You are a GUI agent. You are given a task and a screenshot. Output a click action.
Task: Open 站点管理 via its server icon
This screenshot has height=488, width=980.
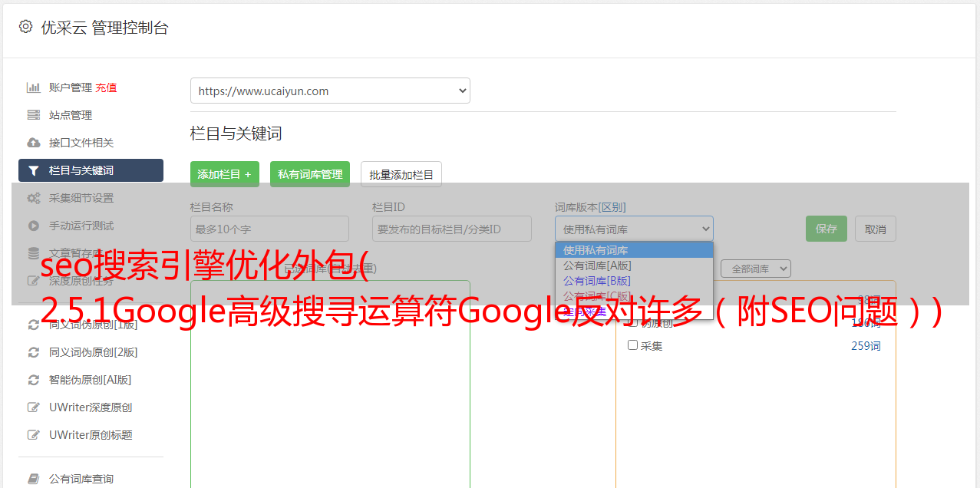(x=33, y=115)
